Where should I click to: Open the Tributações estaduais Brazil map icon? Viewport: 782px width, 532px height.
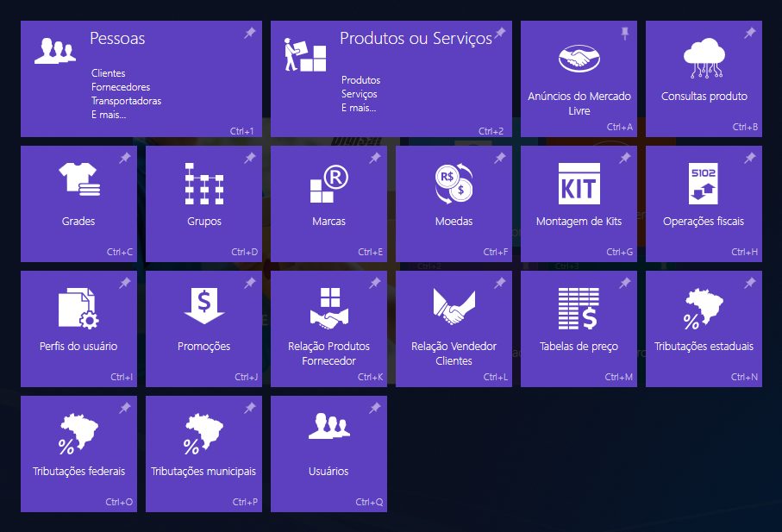coord(704,310)
